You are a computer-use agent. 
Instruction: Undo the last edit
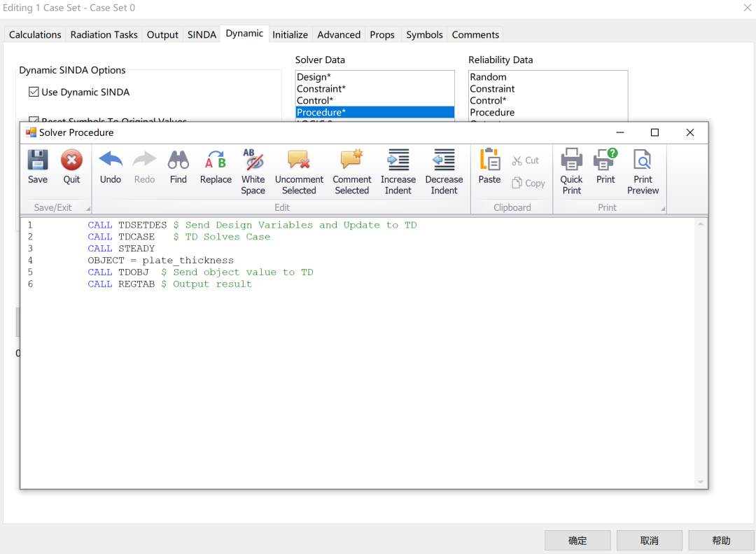pos(111,167)
